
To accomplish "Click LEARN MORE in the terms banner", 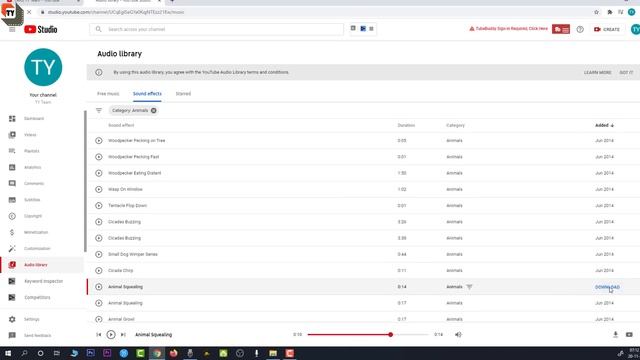I will (x=598, y=72).
